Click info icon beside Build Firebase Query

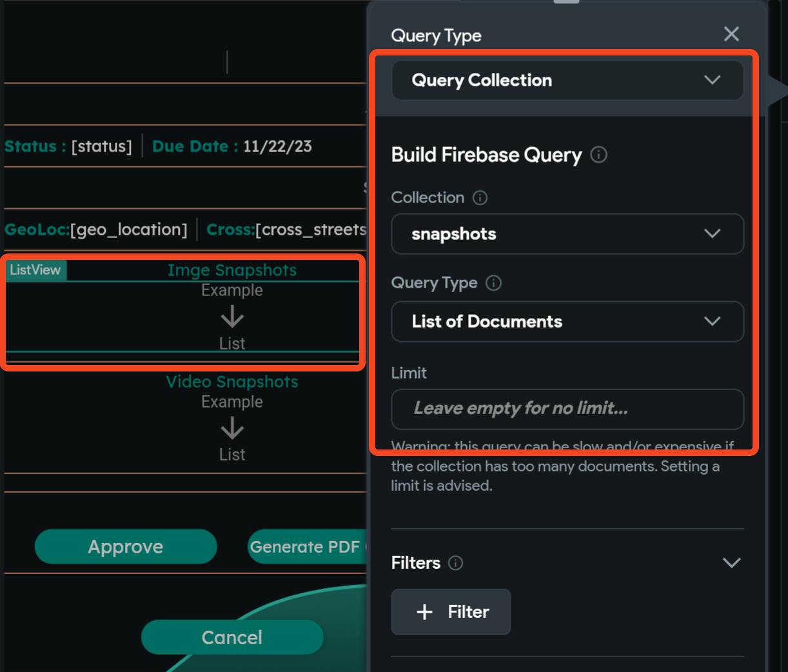[598, 155]
